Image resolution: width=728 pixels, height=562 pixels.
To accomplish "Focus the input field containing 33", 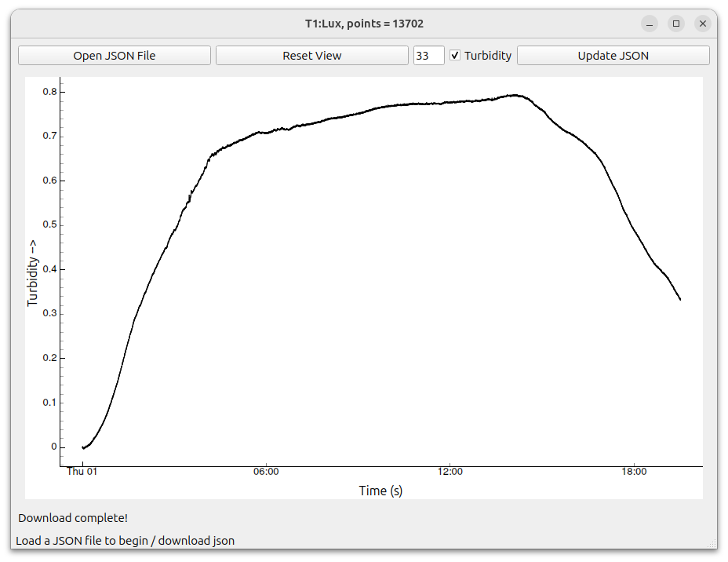I will 428,56.
